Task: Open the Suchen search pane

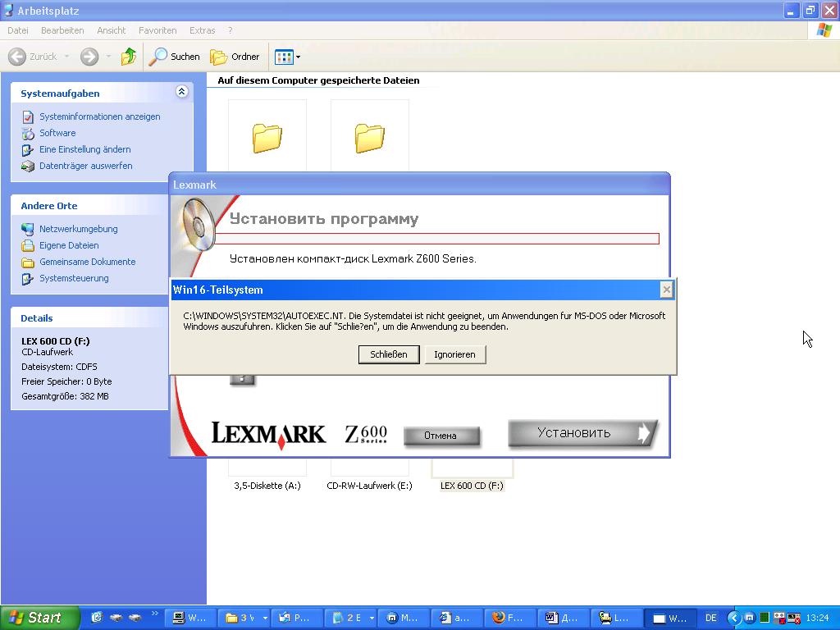Action: coord(174,57)
